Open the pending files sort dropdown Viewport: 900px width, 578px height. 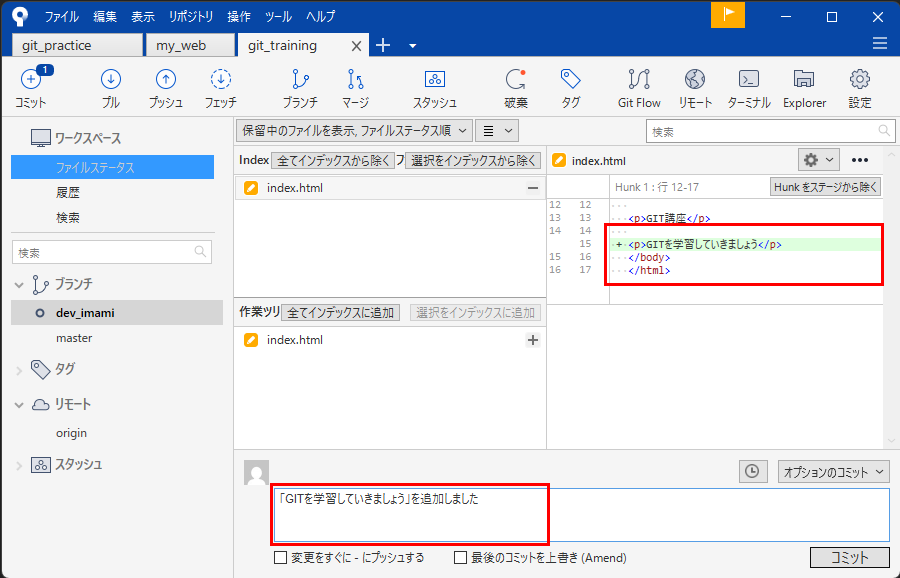[x=353, y=130]
